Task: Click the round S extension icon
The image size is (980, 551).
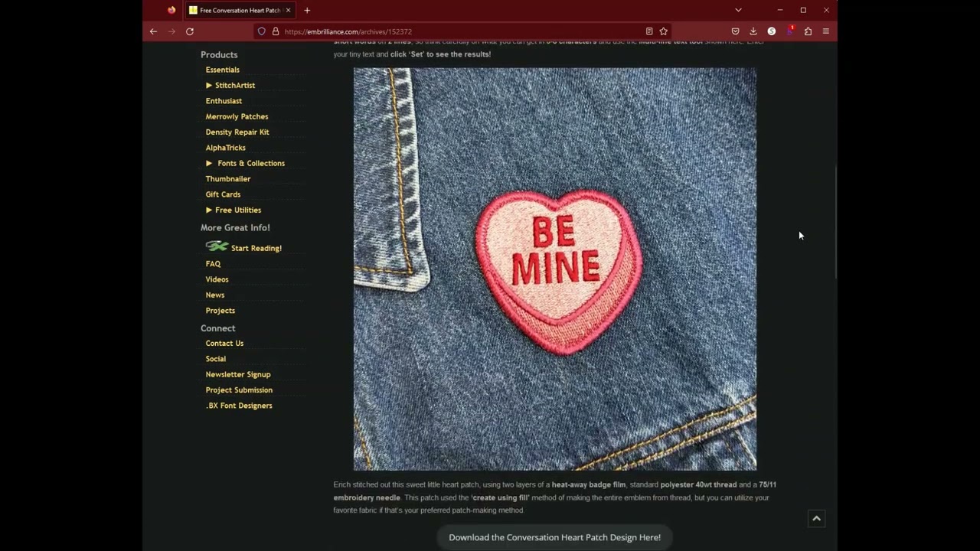Action: [772, 31]
